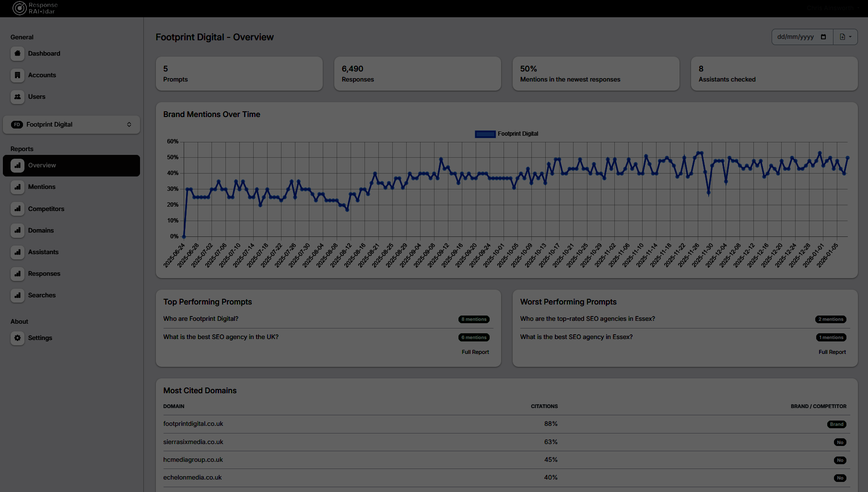The image size is (868, 492).
Task: Click the Assistants report icon
Action: click(17, 252)
